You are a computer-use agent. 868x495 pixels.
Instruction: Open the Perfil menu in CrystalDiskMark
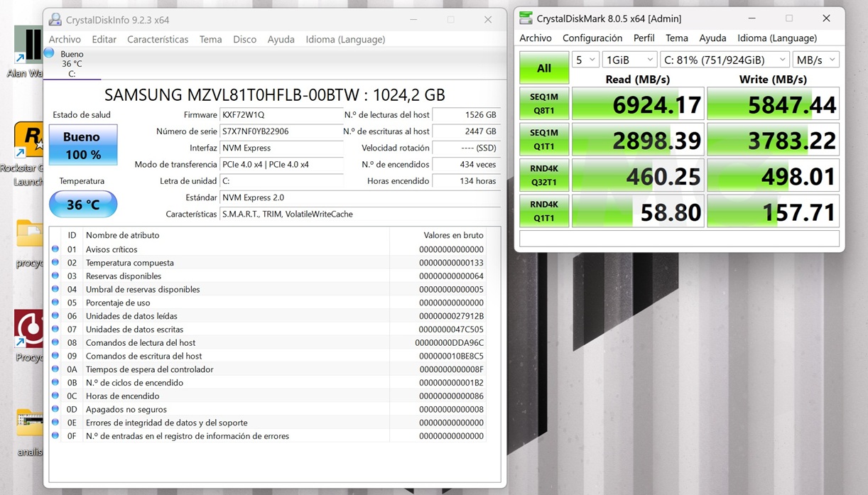(644, 38)
